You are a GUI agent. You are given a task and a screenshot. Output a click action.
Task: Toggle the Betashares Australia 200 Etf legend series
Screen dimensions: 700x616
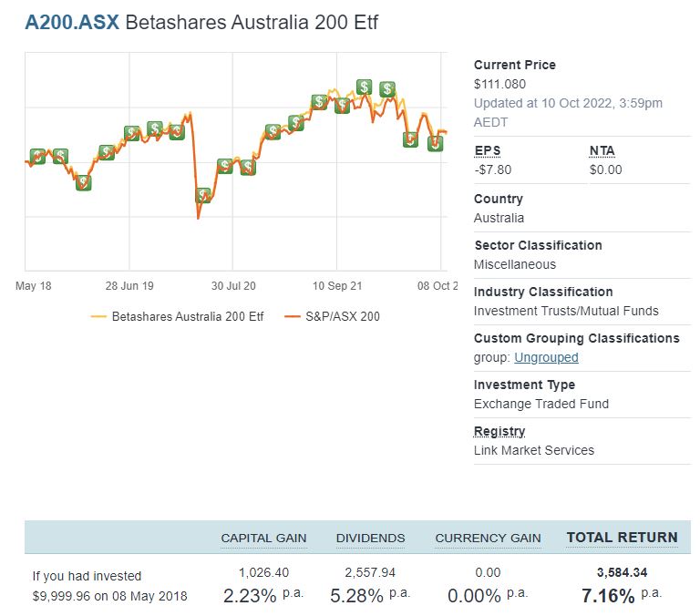click(x=177, y=316)
